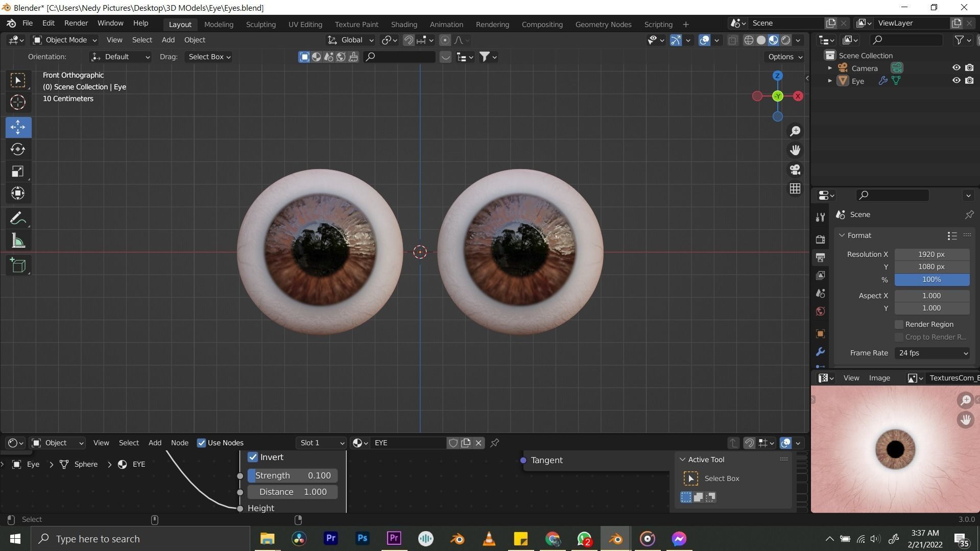Click the Resolution percentage 100% slider

(932, 279)
